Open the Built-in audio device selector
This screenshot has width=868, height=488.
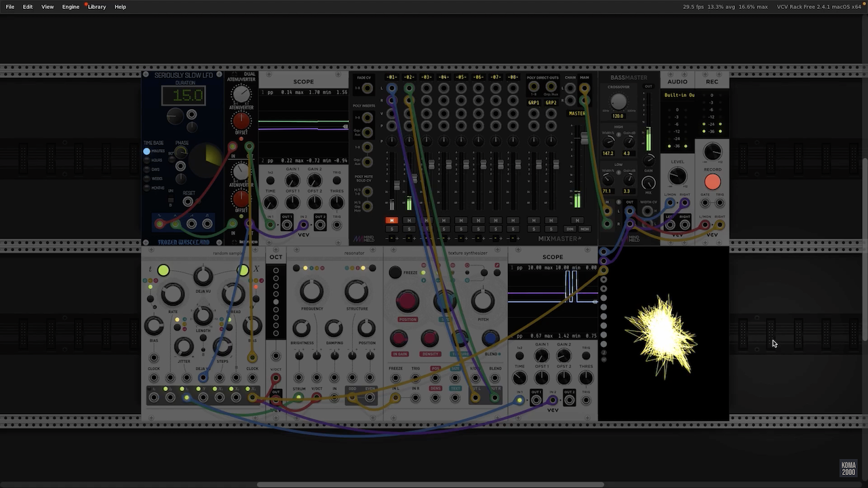[678, 95]
